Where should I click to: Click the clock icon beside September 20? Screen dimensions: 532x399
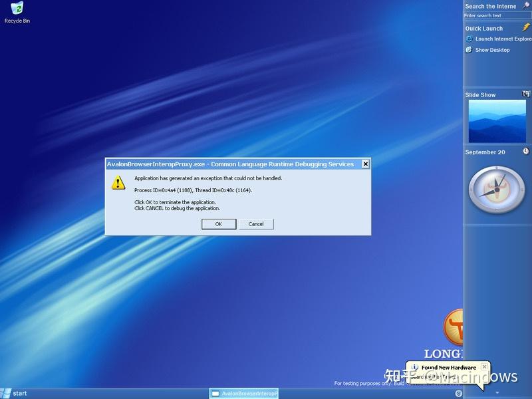click(526, 152)
